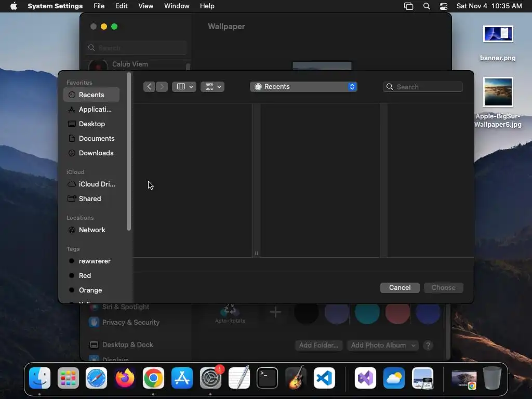This screenshot has width=532, height=399.
Task: Open App Store from the Dock
Action: tap(182, 378)
